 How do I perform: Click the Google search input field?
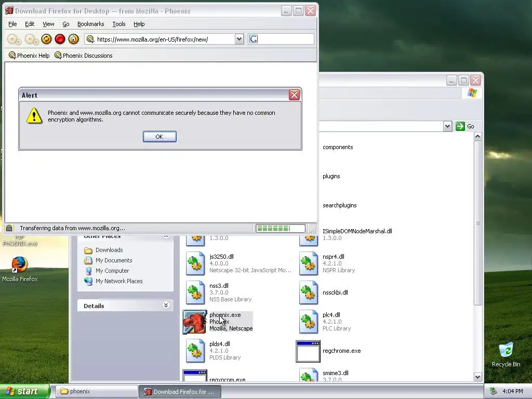point(286,39)
